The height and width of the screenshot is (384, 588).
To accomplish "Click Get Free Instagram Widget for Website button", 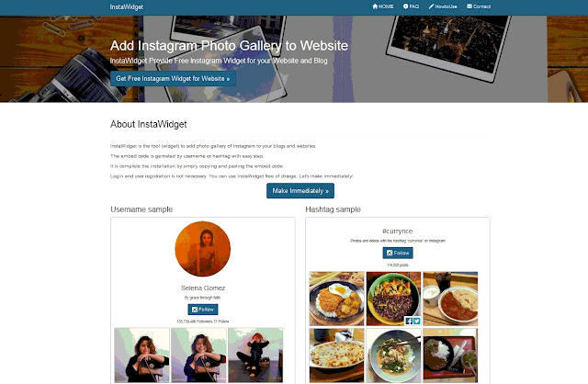I will click(x=173, y=79).
